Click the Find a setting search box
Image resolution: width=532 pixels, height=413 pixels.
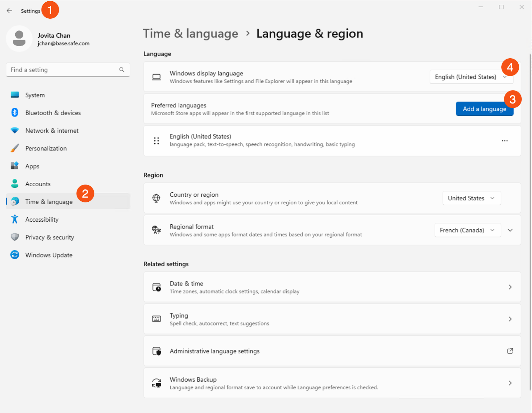pyautogui.click(x=68, y=70)
